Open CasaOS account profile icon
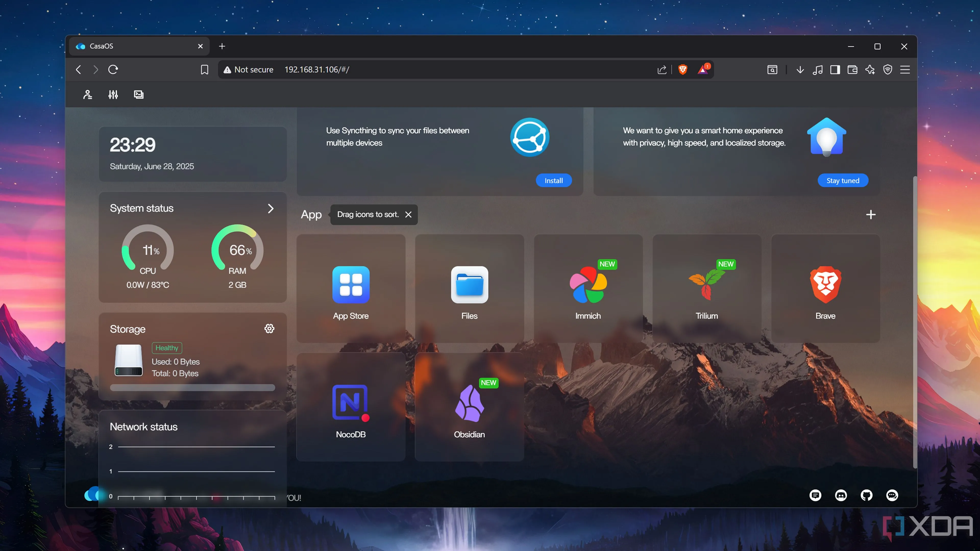Screen dimensions: 980x551 [x=88, y=94]
